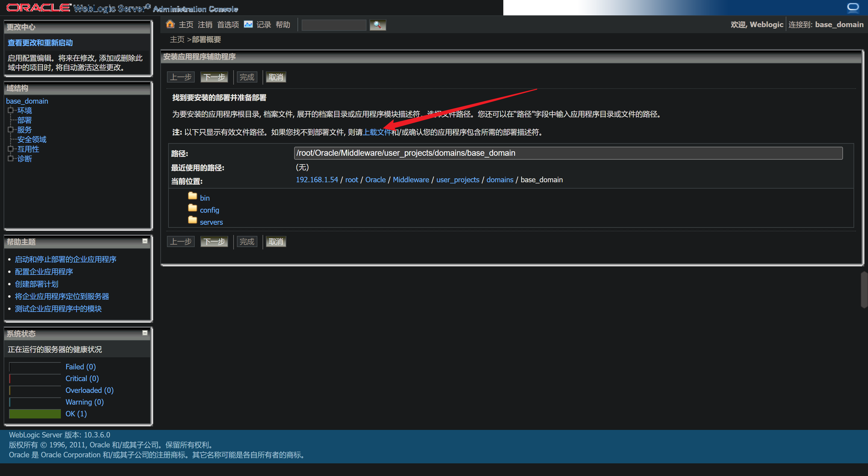Click the top 下一步 button
The image size is (868, 476).
pyautogui.click(x=214, y=77)
